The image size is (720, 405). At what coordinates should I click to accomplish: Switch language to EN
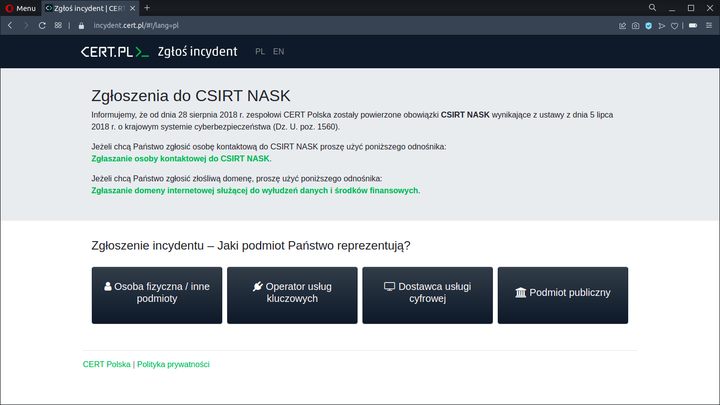tap(278, 51)
